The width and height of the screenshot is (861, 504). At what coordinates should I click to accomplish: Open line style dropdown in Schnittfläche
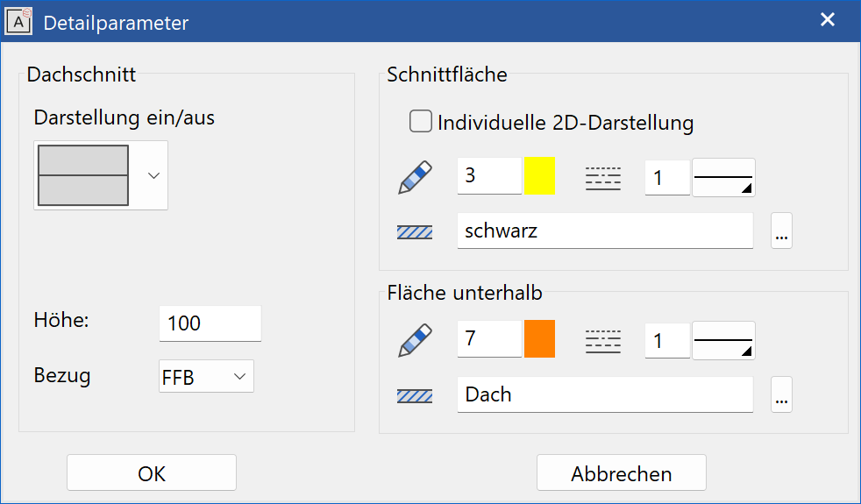click(x=723, y=178)
